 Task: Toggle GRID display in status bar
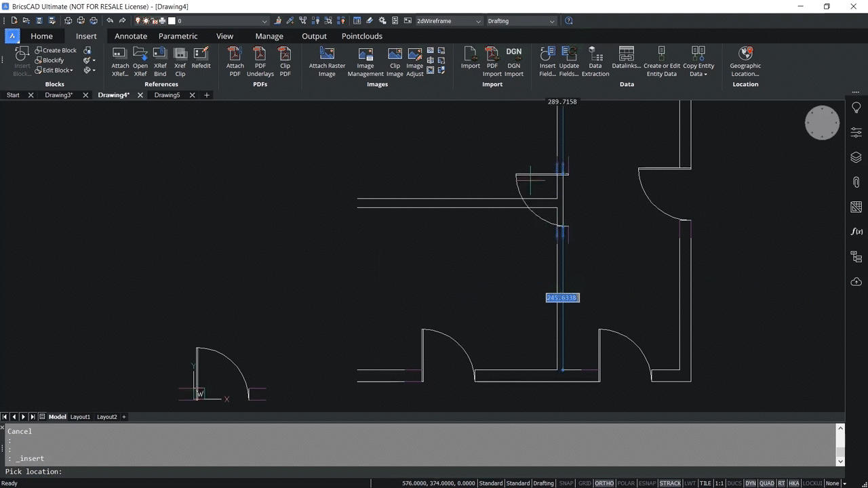[x=585, y=483]
